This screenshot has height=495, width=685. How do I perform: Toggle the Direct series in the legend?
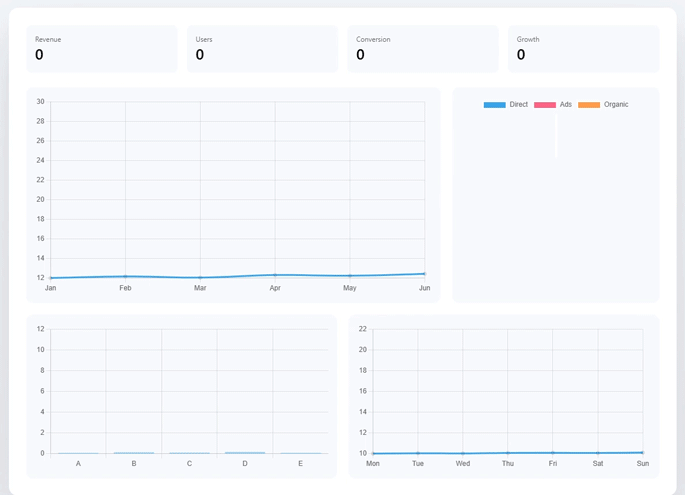click(x=518, y=105)
